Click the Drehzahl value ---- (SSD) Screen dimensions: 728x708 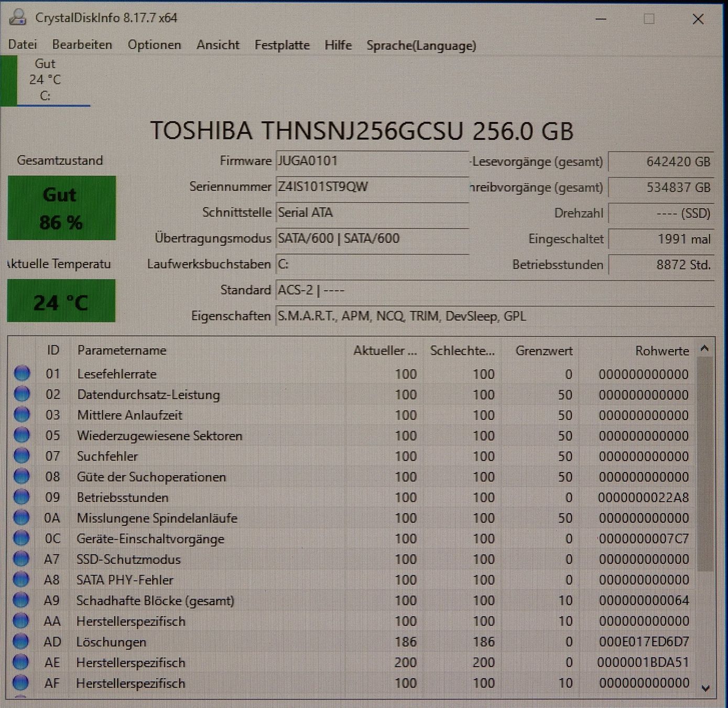pyautogui.click(x=661, y=213)
